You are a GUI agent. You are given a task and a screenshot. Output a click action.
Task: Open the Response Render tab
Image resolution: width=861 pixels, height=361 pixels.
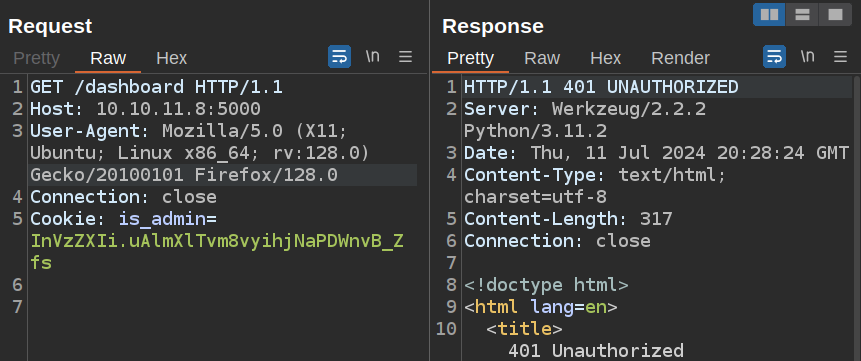click(x=680, y=58)
